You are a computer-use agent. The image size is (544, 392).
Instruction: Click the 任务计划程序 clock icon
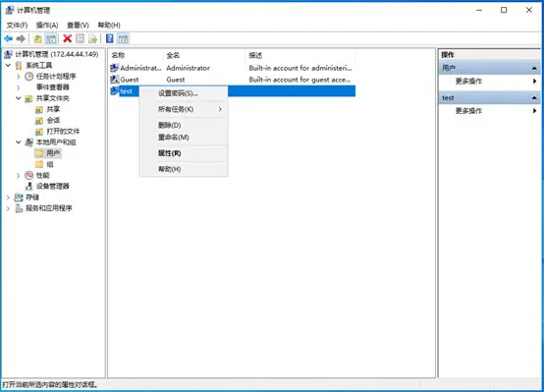tap(29, 77)
